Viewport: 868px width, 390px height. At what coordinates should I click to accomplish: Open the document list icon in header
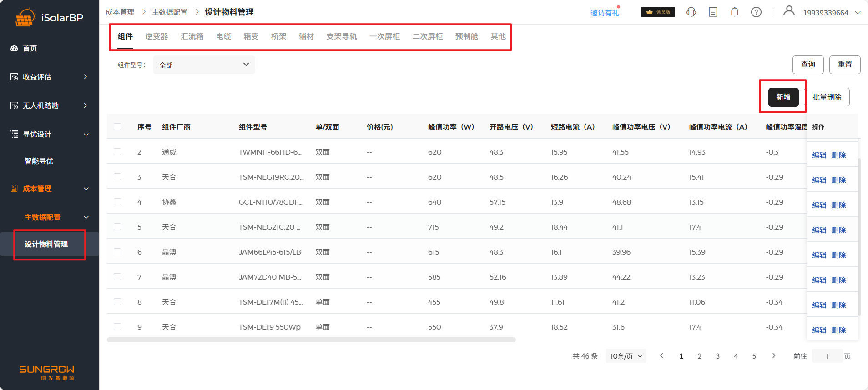coord(713,12)
